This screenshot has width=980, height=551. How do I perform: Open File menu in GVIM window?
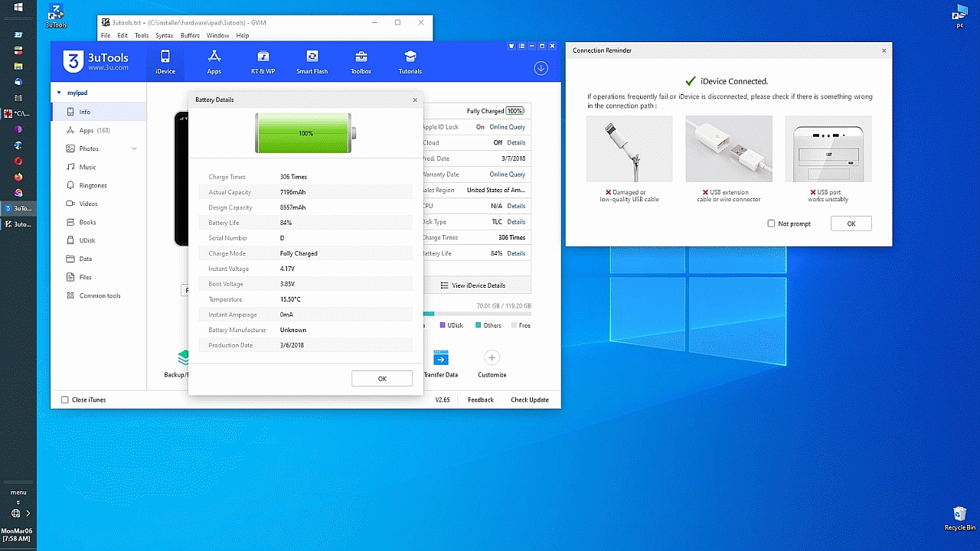click(x=106, y=35)
